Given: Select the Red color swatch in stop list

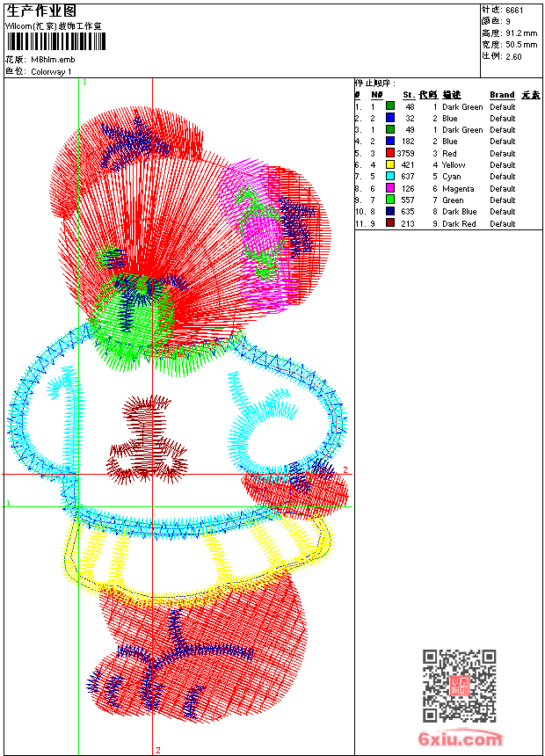Looking at the screenshot, I should (x=390, y=153).
